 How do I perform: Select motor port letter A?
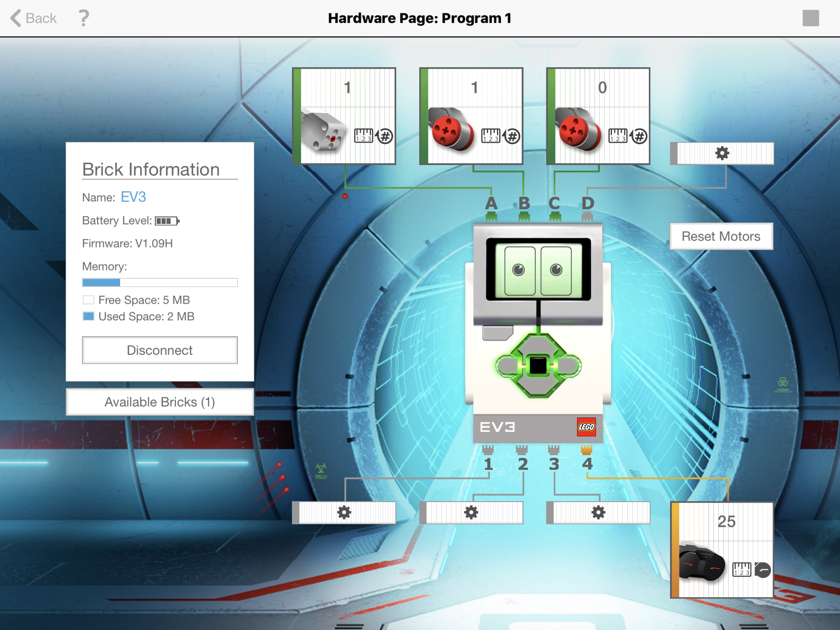491,203
